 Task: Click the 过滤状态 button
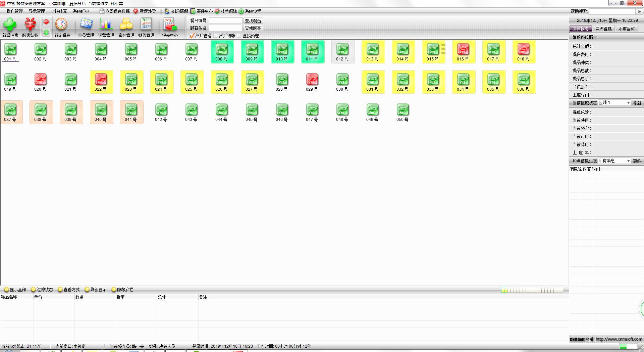click(42, 290)
